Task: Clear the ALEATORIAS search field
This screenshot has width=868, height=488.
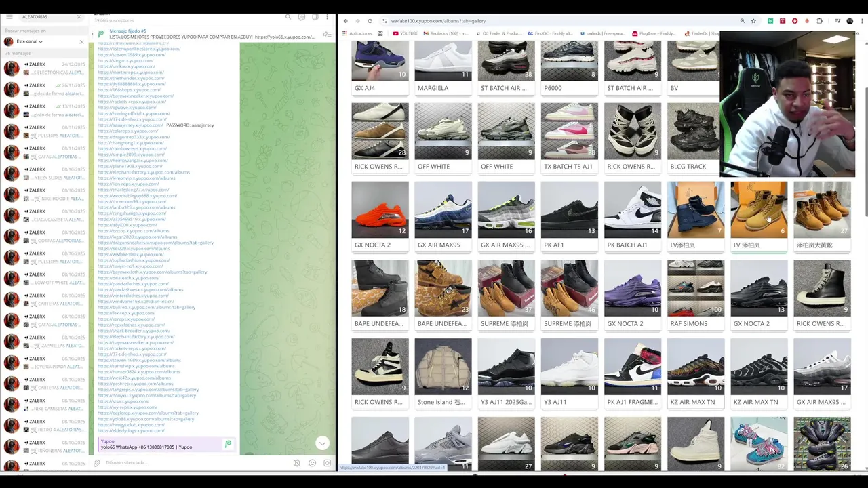Action: click(79, 17)
